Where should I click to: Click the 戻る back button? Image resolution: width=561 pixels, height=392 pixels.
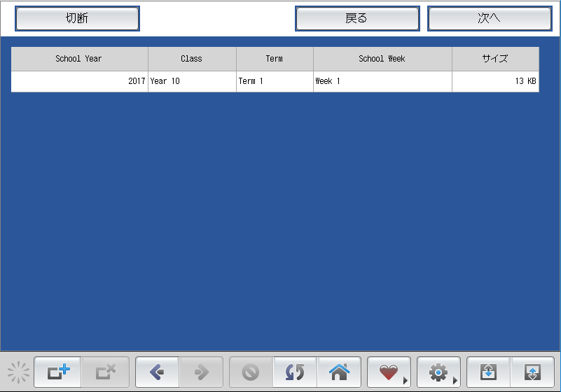(x=357, y=18)
